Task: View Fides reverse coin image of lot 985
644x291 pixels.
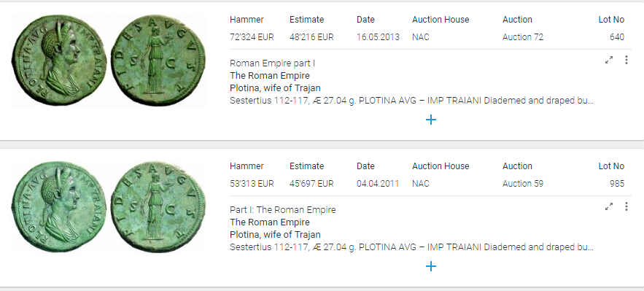Action: 158,207
